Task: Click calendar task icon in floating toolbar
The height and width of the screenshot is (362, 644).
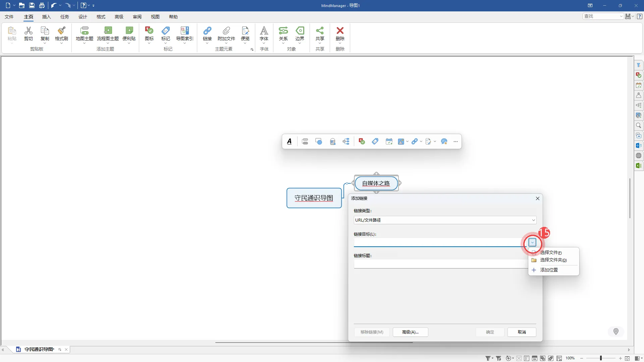Action: [x=389, y=141]
